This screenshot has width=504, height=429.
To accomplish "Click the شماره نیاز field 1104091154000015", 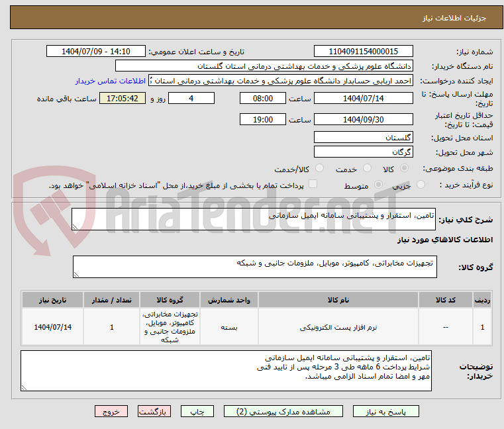I will pyautogui.click(x=363, y=52).
